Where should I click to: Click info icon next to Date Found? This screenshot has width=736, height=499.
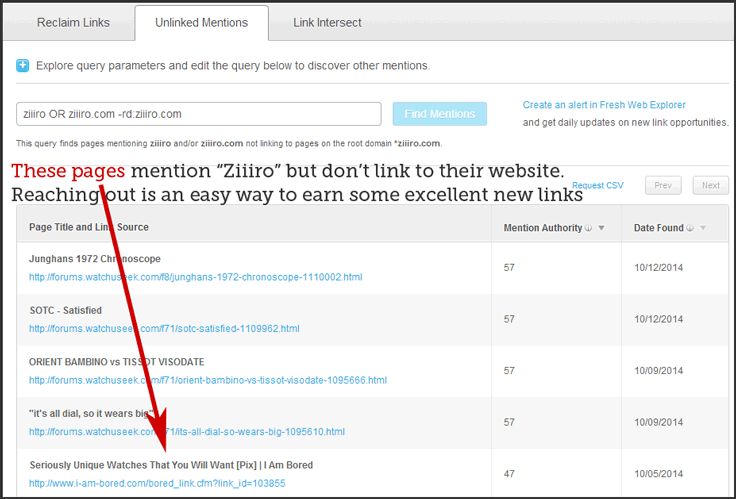(690, 228)
